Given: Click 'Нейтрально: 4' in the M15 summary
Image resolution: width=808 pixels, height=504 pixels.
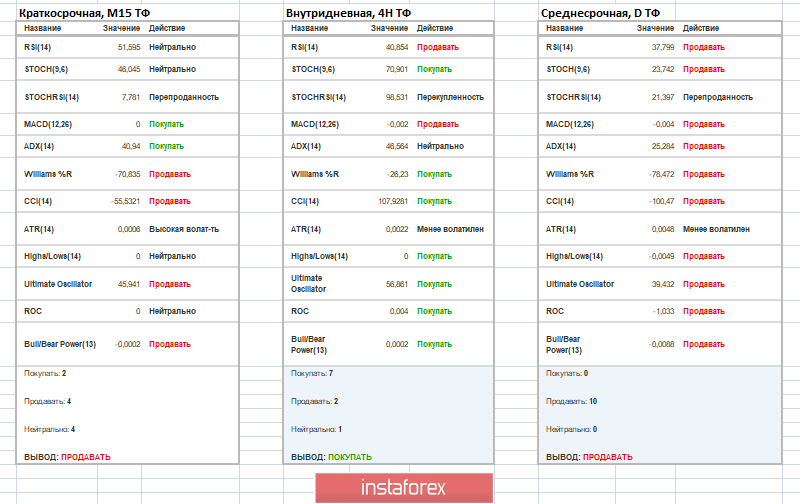Looking at the screenshot, I should coord(49,429).
